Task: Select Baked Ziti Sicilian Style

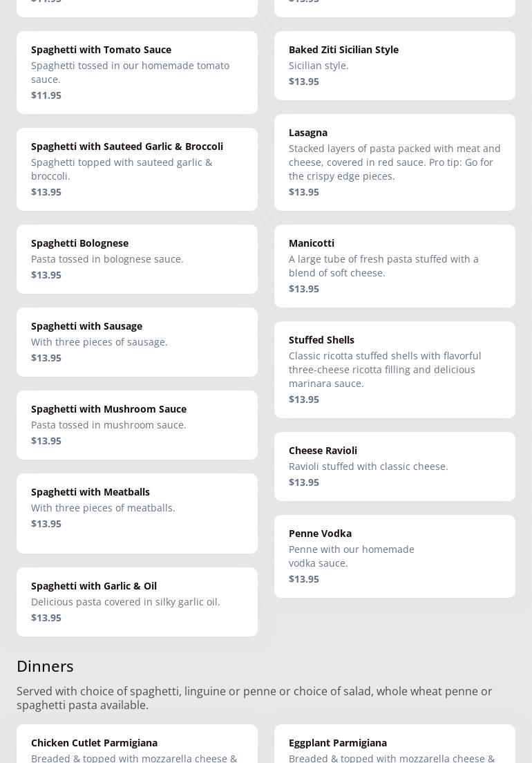Action: pos(395,65)
